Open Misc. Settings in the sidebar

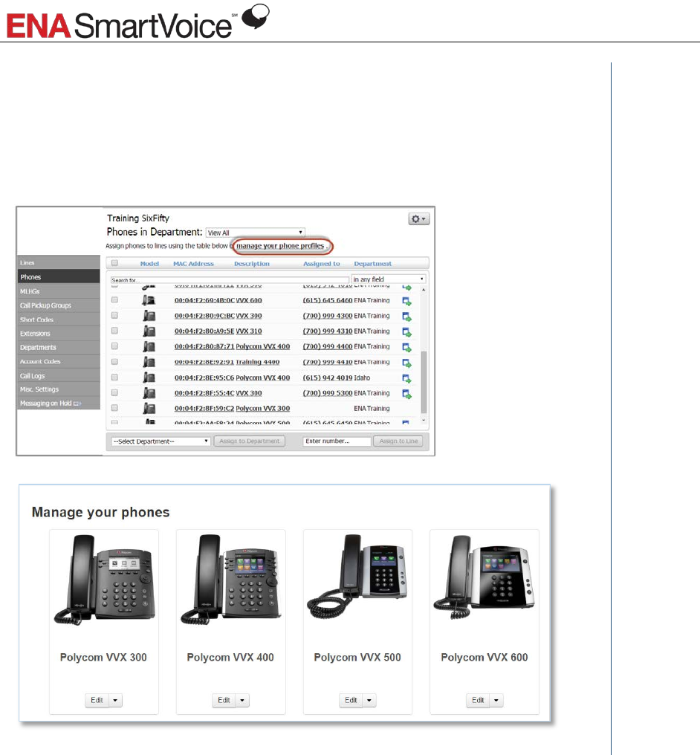pyautogui.click(x=59, y=389)
